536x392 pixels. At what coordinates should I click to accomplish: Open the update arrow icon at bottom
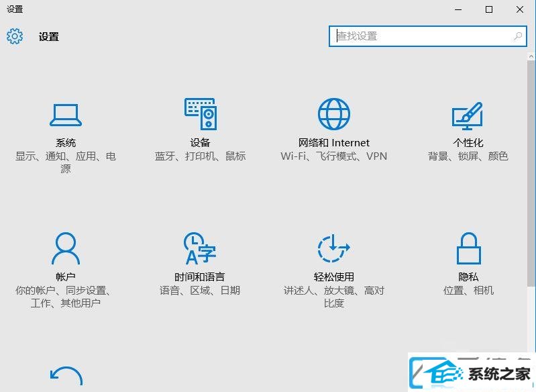click(66, 377)
